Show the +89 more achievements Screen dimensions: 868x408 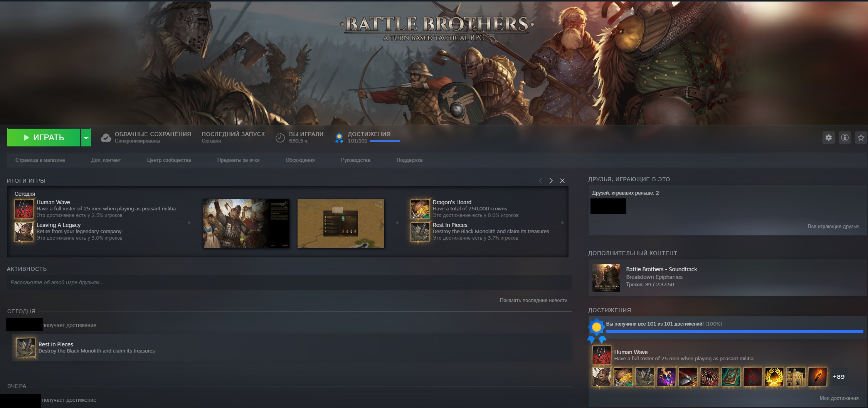pos(838,377)
